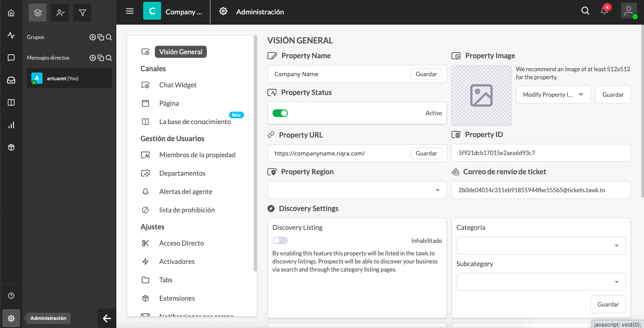The image size is (644, 328).
Task: Select the stacked layers groups view icon
Action: click(x=38, y=13)
